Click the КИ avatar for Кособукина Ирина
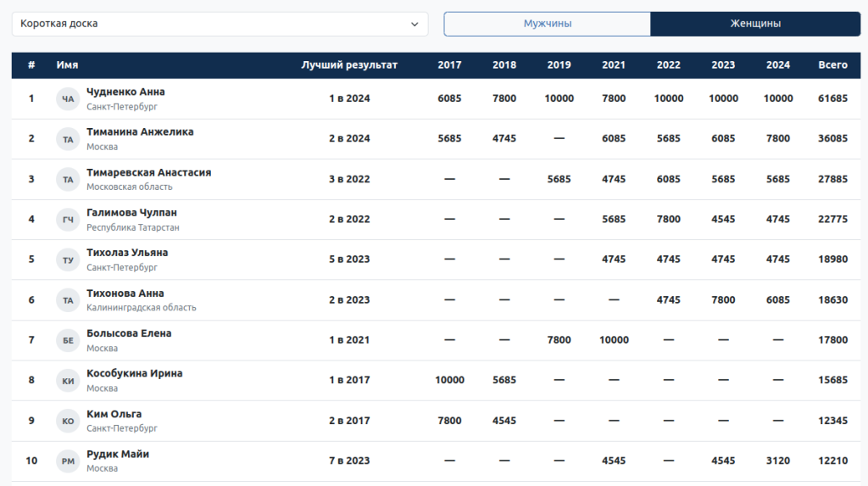Image resolution: width=868 pixels, height=486 pixels. pos(68,381)
